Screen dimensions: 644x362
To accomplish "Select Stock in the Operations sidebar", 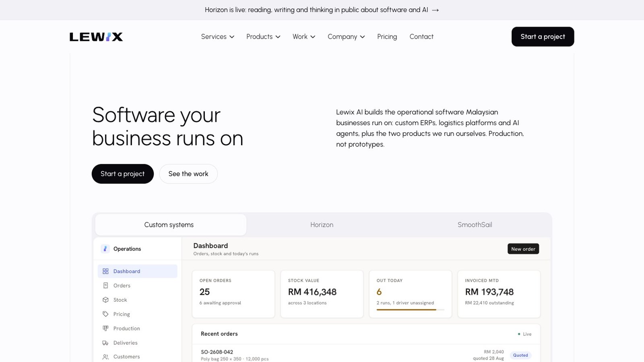I will [137, 300].
